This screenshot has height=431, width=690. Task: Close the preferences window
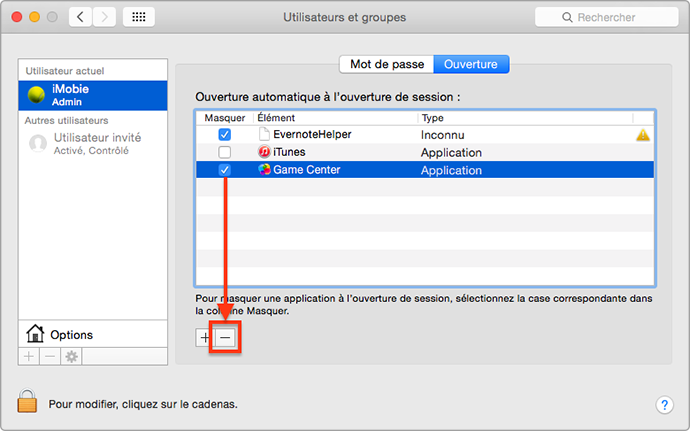pyautogui.click(x=17, y=17)
